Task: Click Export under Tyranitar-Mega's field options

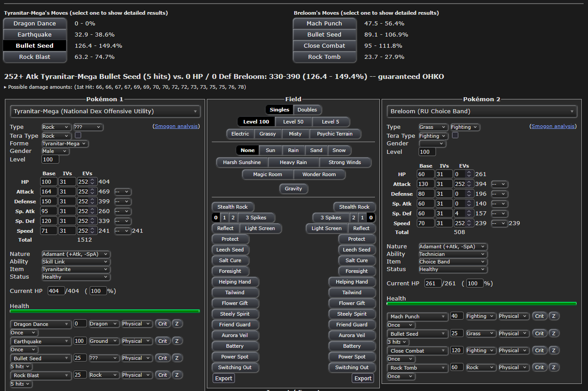Action: coord(224,378)
